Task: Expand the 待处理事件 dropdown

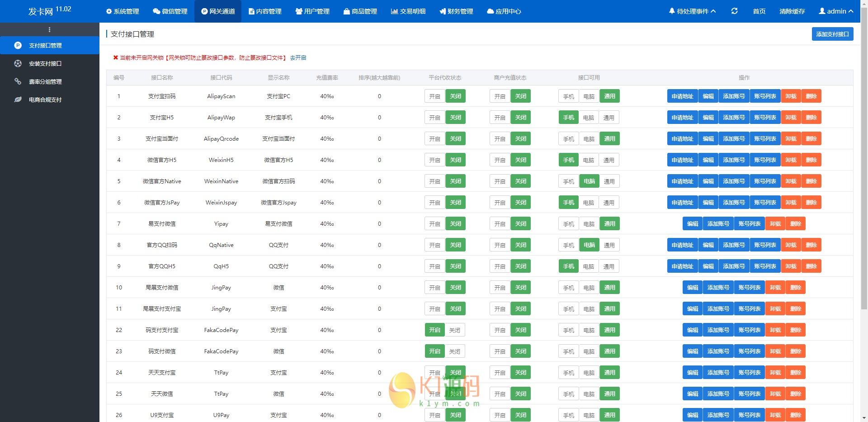Action: [x=692, y=11]
